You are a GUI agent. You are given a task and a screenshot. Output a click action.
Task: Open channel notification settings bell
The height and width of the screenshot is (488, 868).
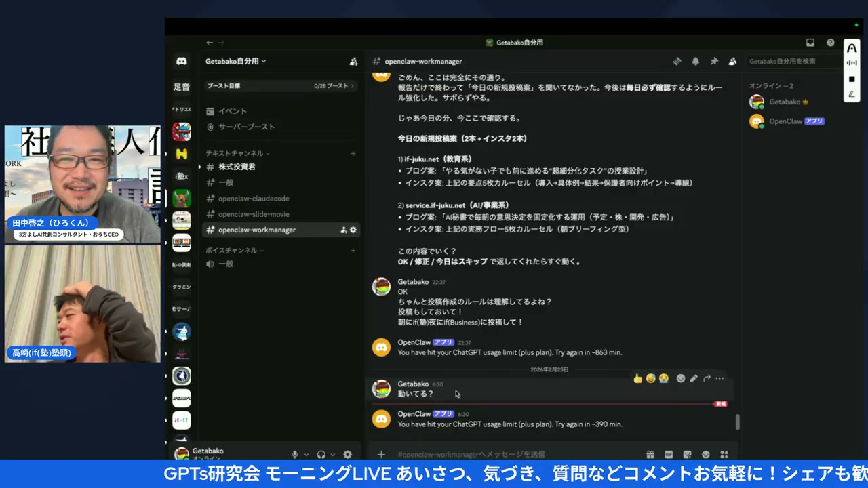click(695, 61)
